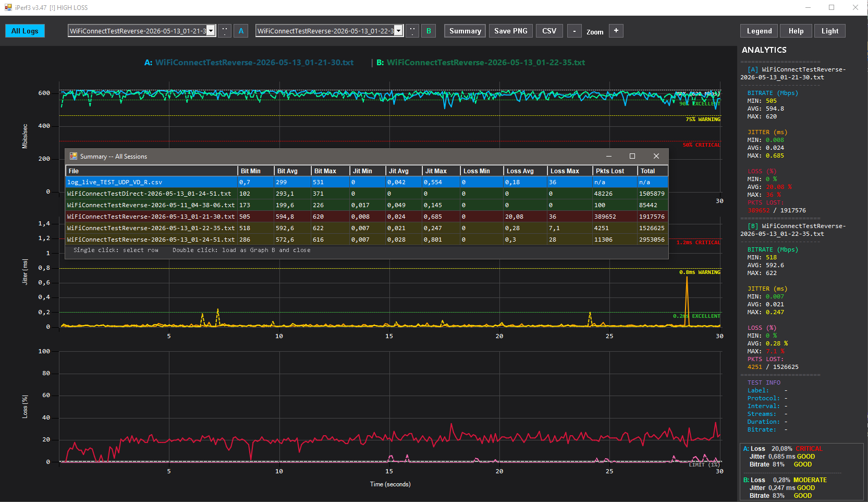Export data with the CSV button
This screenshot has height=502, width=868.
[x=549, y=31]
